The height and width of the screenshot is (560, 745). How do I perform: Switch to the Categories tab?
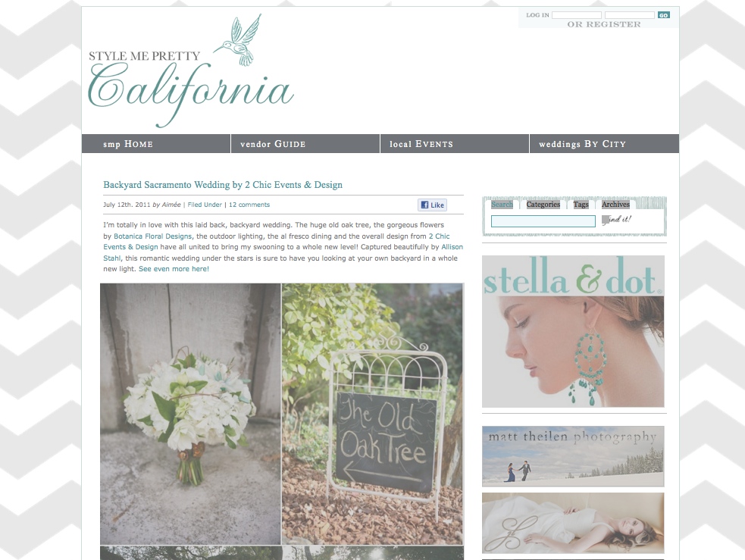543,205
